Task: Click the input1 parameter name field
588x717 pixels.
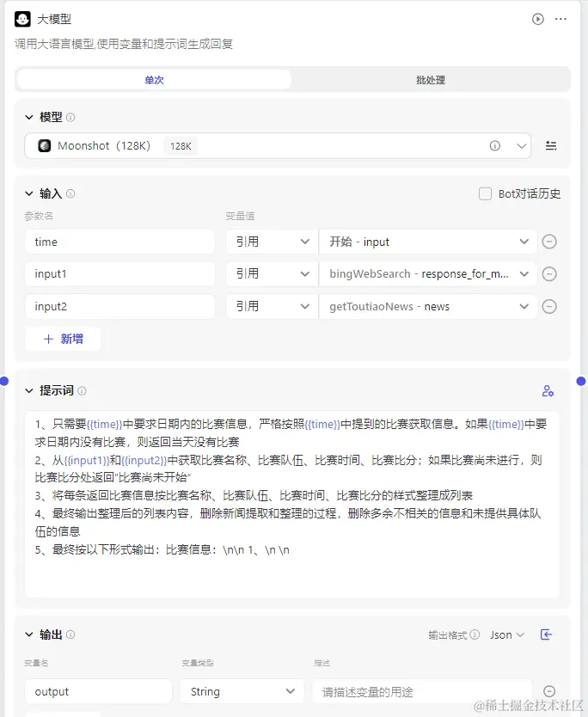Action: (119, 274)
